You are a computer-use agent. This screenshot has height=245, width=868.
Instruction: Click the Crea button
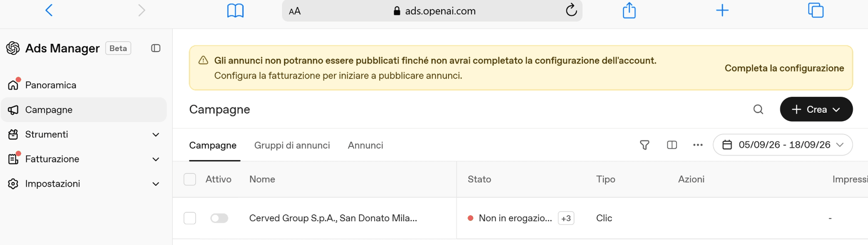click(x=816, y=109)
